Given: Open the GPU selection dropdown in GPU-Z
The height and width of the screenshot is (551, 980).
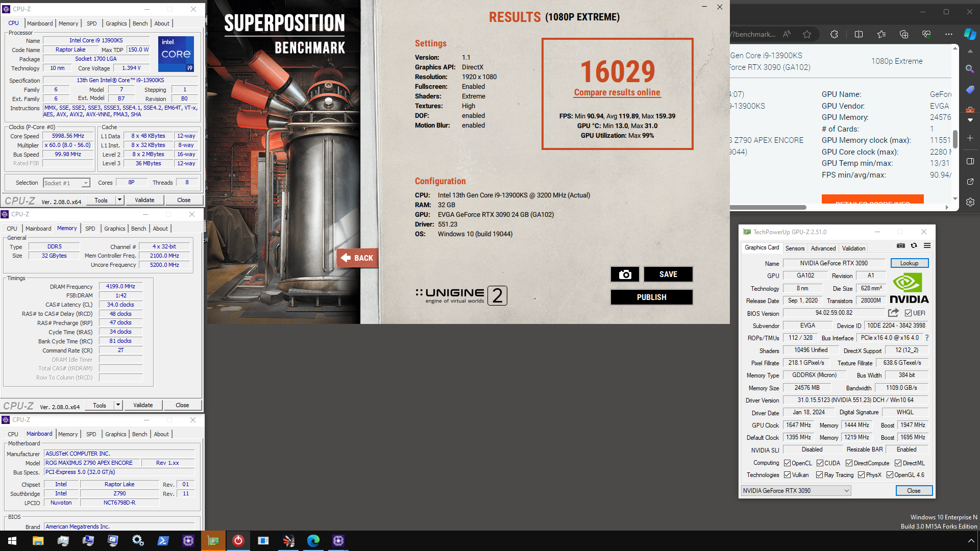Looking at the screenshot, I should pos(796,491).
